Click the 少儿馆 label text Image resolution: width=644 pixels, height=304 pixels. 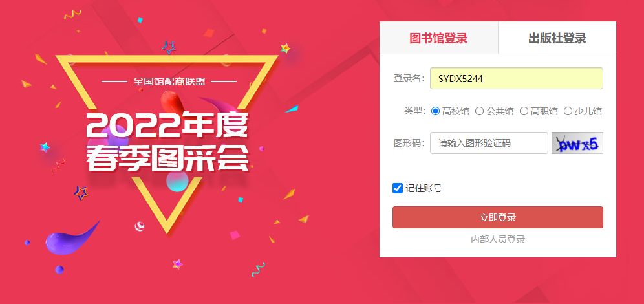point(588,111)
